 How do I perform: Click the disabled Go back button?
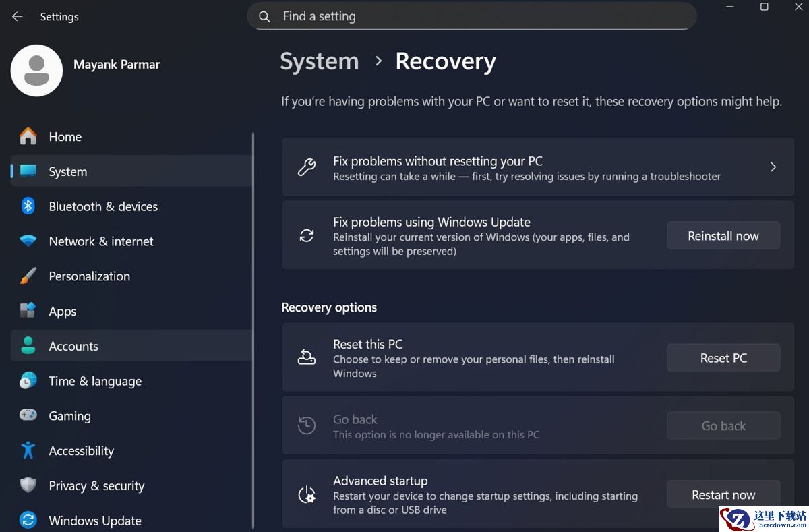pyautogui.click(x=723, y=425)
